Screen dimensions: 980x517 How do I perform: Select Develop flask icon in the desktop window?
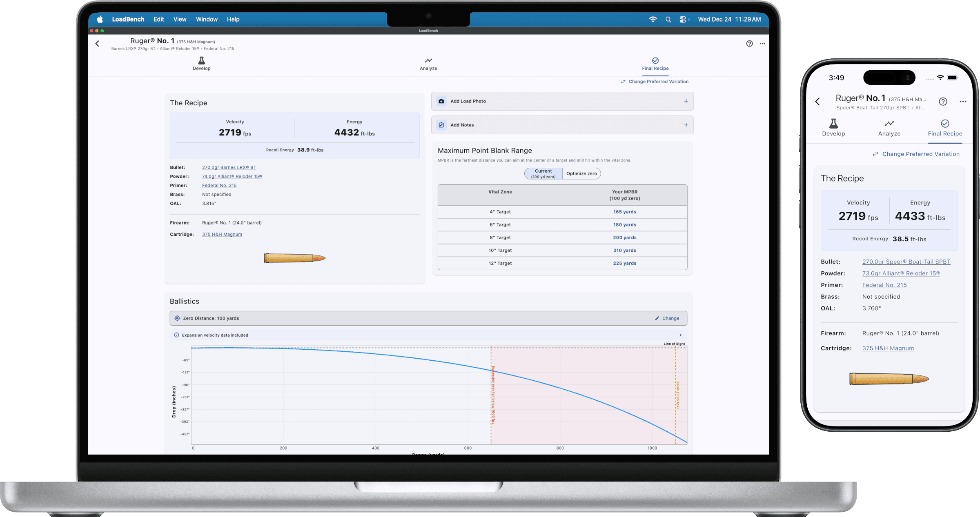point(202,60)
